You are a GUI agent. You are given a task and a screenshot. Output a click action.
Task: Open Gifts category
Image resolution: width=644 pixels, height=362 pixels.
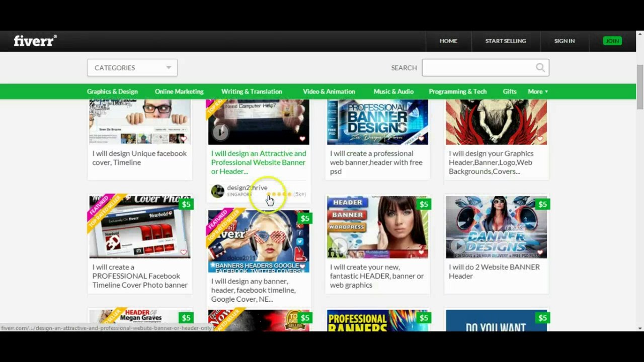tap(510, 92)
